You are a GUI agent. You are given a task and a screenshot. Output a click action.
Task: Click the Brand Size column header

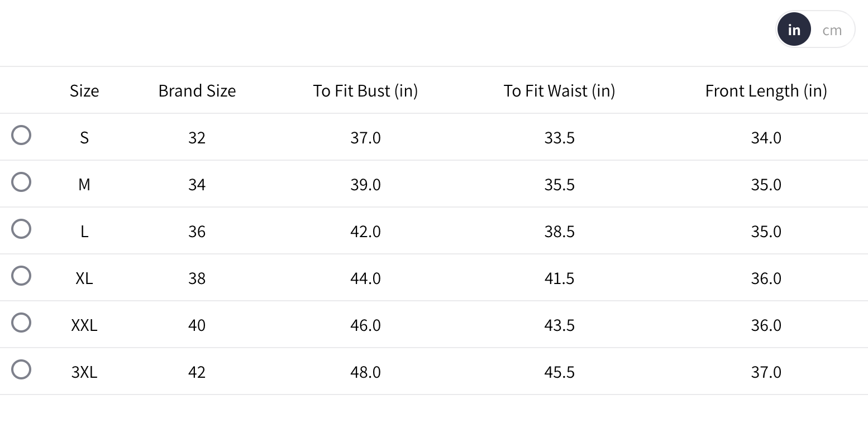click(197, 90)
